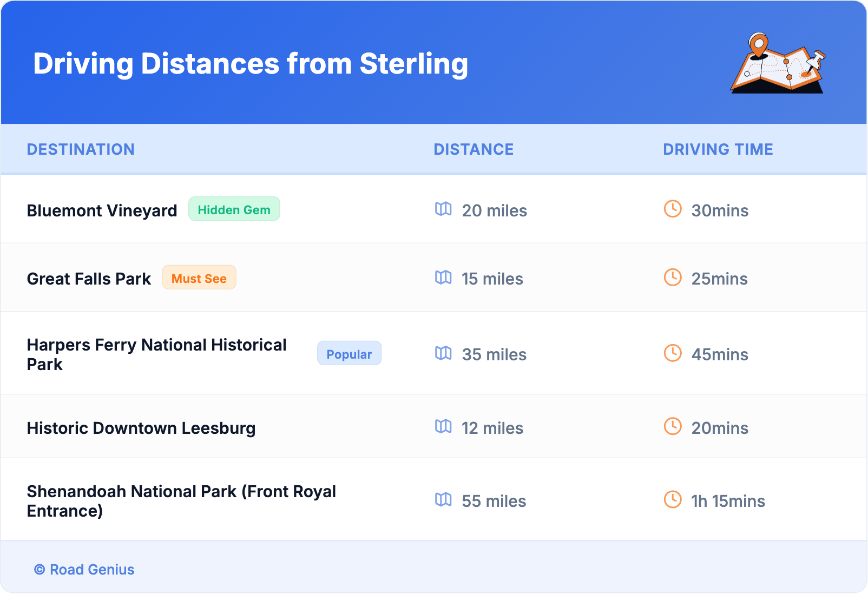Click the Popular tag for Harpers Ferry
The image size is (868, 594).
click(349, 354)
